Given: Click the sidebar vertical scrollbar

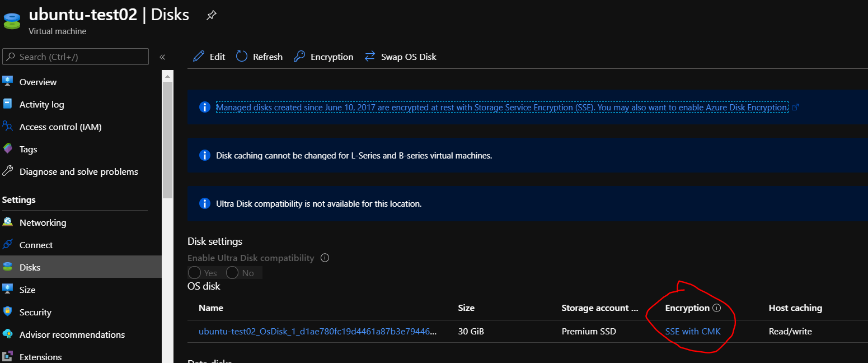Looking at the screenshot, I should pyautogui.click(x=167, y=140).
